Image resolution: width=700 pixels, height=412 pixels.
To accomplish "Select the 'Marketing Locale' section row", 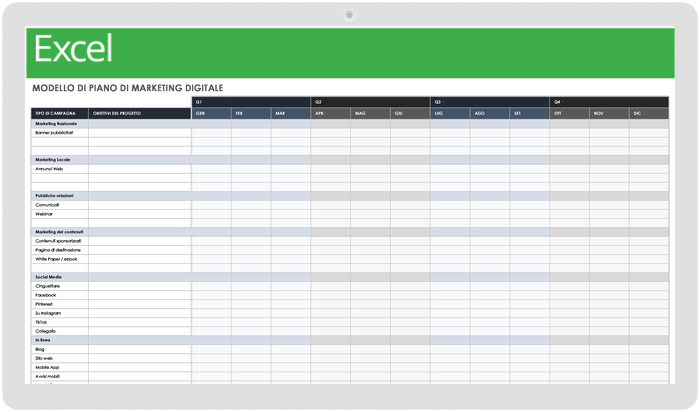I will tap(350, 160).
